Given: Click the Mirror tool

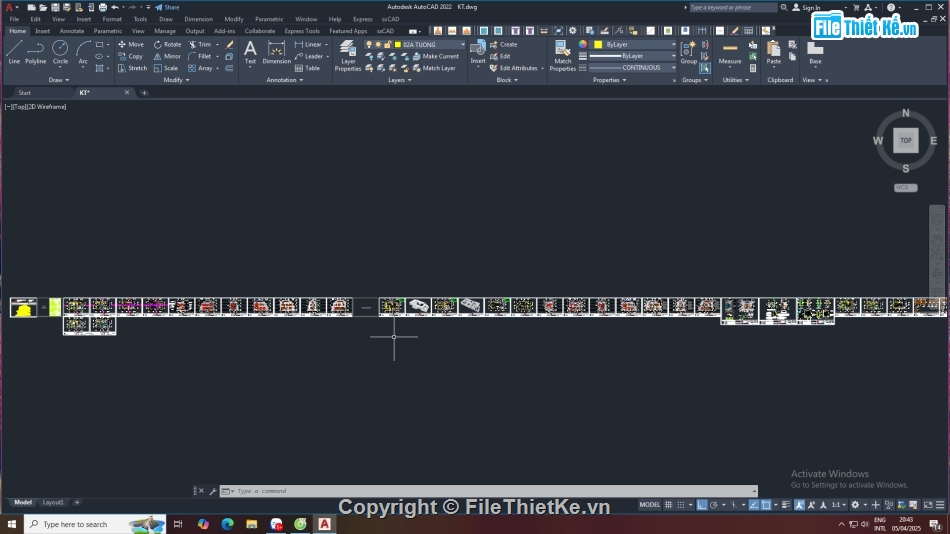Looking at the screenshot, I should point(167,56).
